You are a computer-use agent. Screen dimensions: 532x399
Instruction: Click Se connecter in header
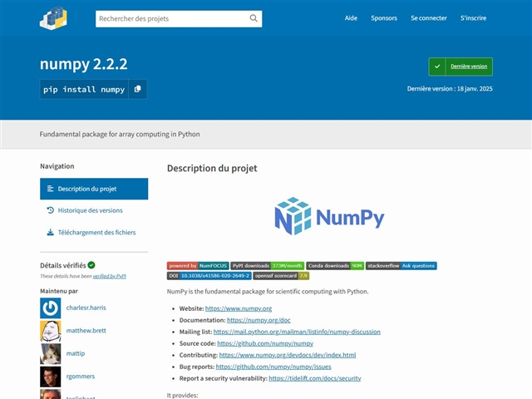point(429,18)
